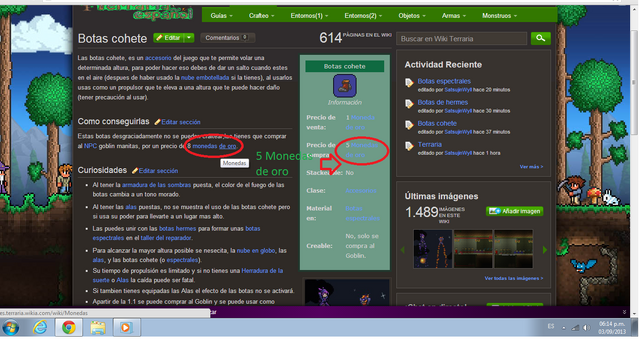Follow the nube en globo link
640x360 pixels.
(256, 251)
